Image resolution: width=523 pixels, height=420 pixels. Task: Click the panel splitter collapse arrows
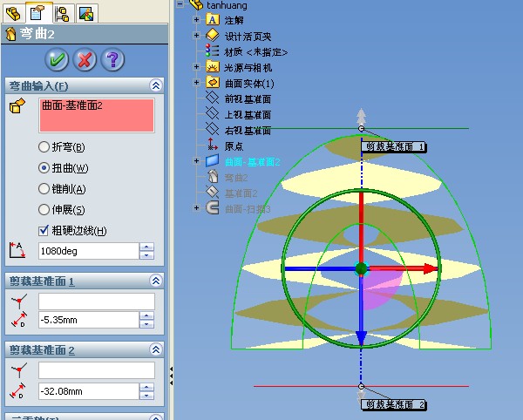coord(171,376)
